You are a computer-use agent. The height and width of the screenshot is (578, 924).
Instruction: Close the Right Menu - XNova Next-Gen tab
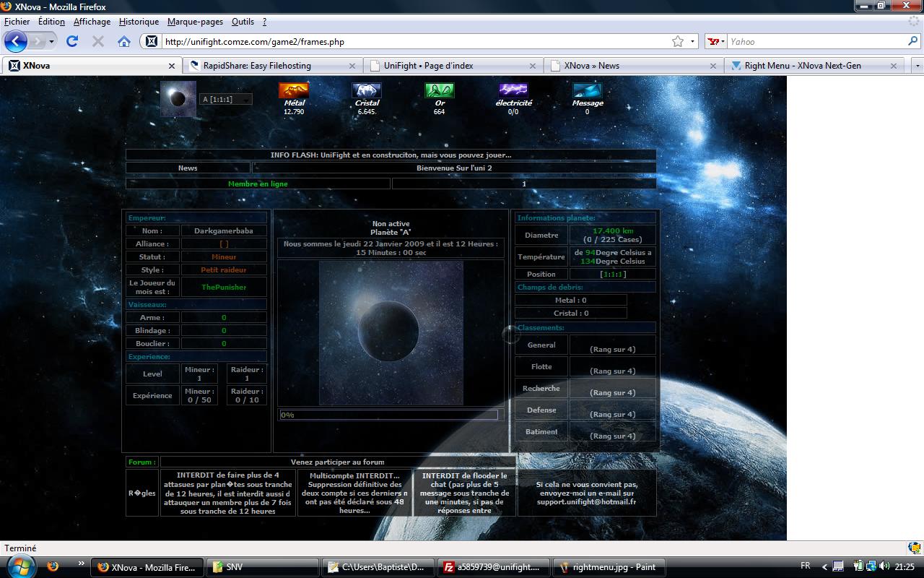894,65
